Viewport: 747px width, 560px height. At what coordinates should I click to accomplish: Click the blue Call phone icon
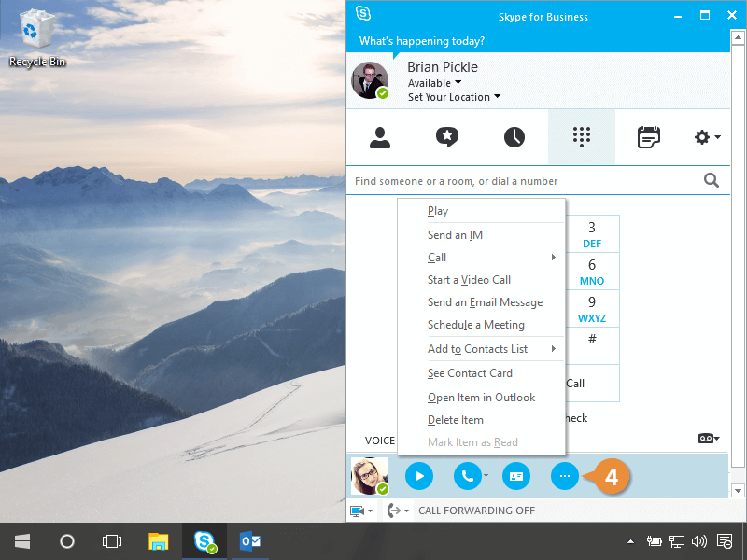466,476
